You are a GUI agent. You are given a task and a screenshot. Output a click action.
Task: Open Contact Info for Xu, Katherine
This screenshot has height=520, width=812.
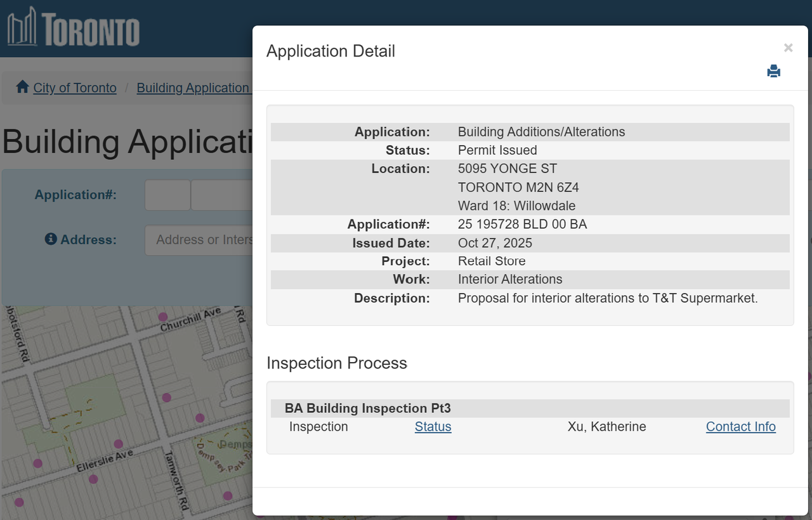pos(740,427)
